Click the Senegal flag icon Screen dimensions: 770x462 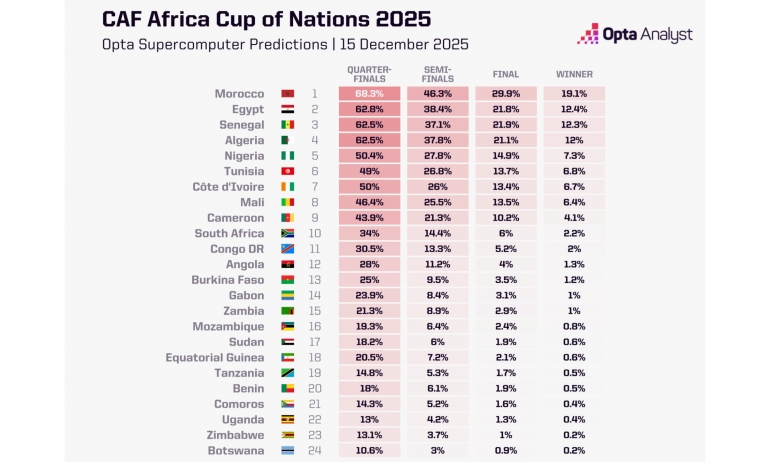pos(287,125)
